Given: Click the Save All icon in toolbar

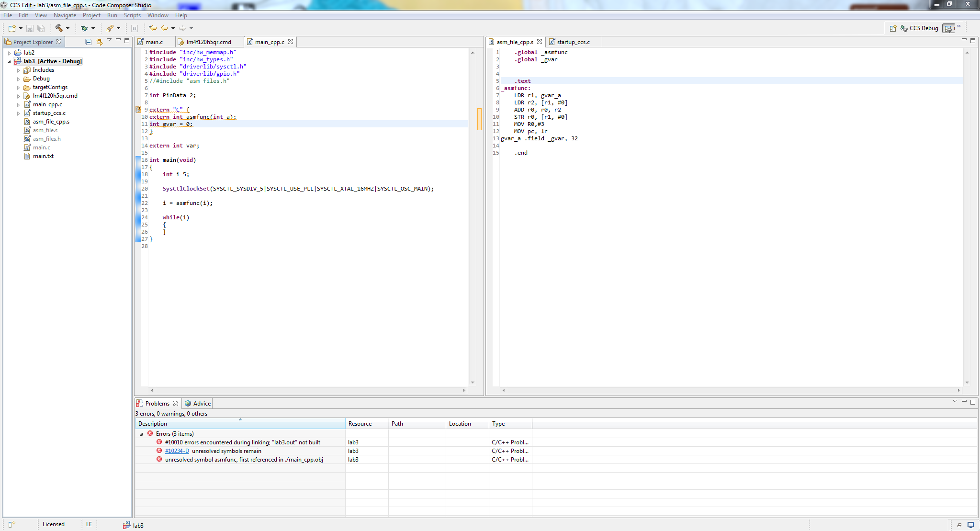Looking at the screenshot, I should [41, 28].
